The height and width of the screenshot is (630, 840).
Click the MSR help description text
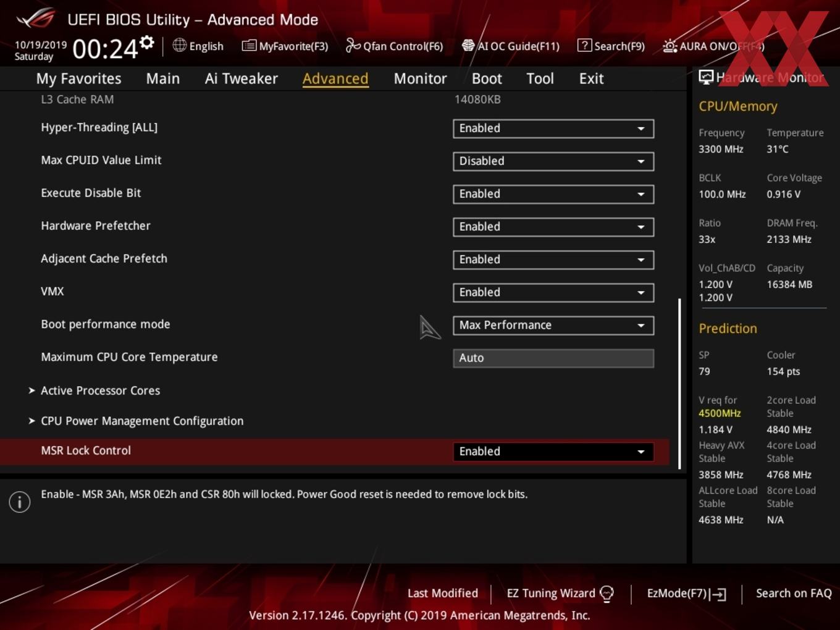[x=284, y=494]
